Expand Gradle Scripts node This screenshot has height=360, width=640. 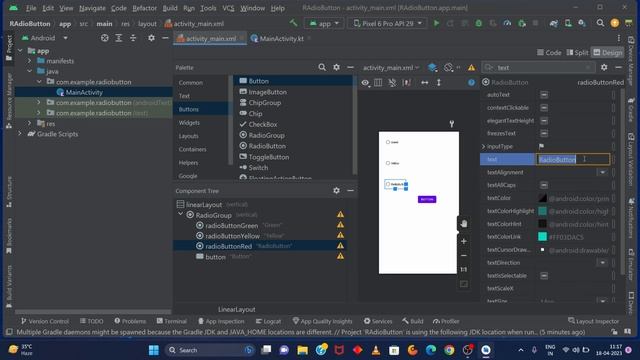[x=20, y=133]
